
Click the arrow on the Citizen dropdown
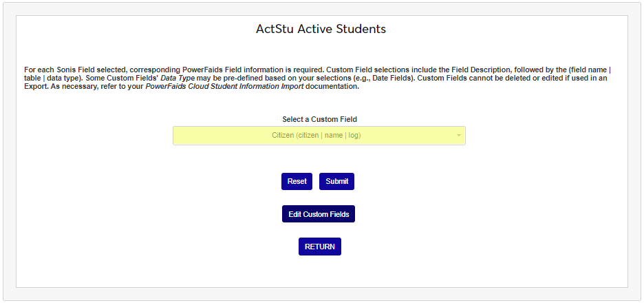(458, 136)
